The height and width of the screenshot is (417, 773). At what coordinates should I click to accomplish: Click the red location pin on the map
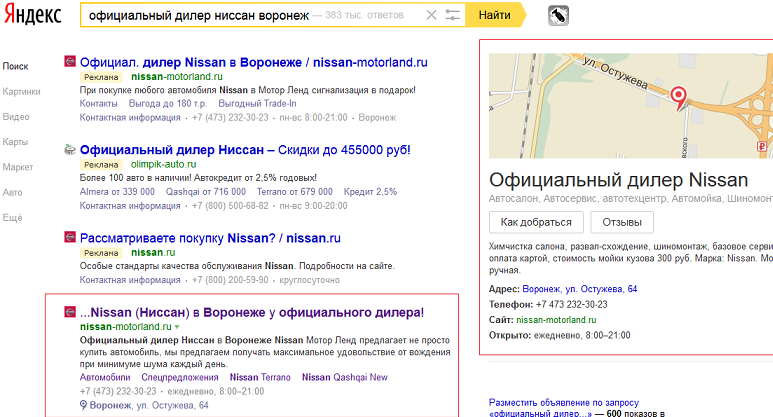[679, 97]
